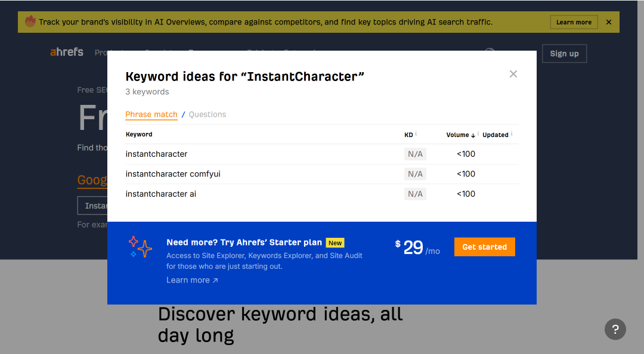This screenshot has height=354, width=644.
Task: Click N/A badge for instantcharacter ai
Action: point(415,194)
